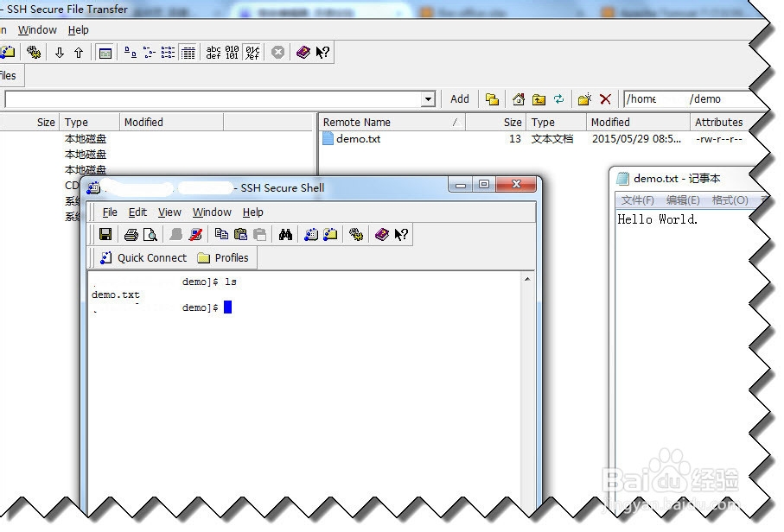Click the Copy icon in Secure Shell
This screenshot has width=784, height=532.
[221, 234]
